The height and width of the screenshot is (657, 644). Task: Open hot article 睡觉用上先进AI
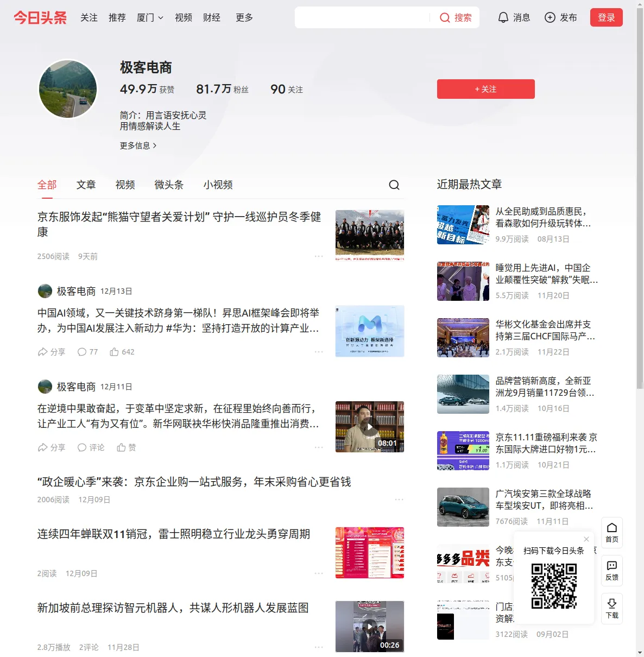tap(547, 274)
